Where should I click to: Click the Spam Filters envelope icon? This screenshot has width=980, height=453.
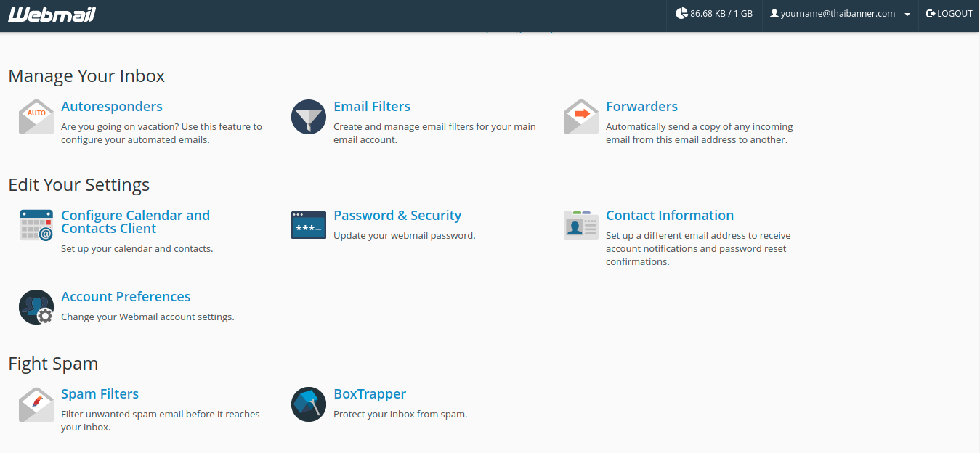pos(36,404)
